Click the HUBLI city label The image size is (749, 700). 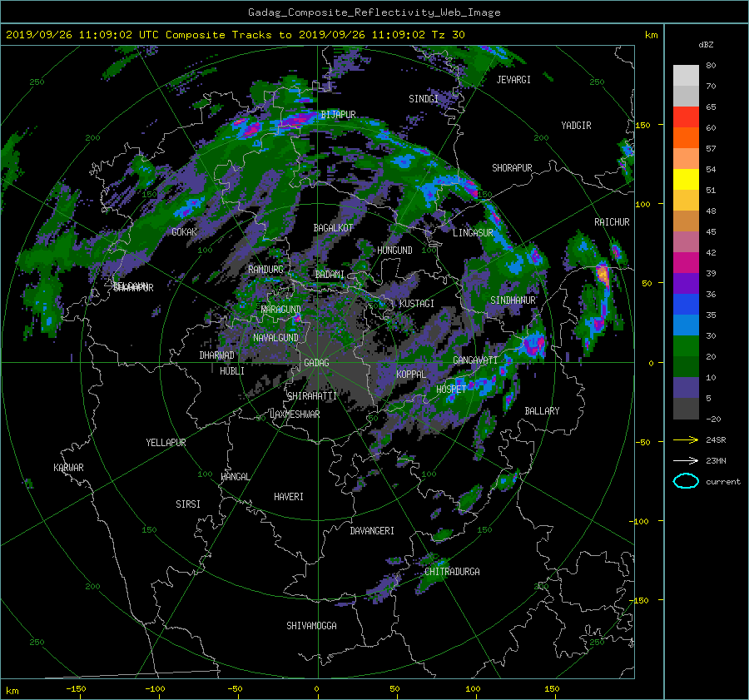(232, 371)
